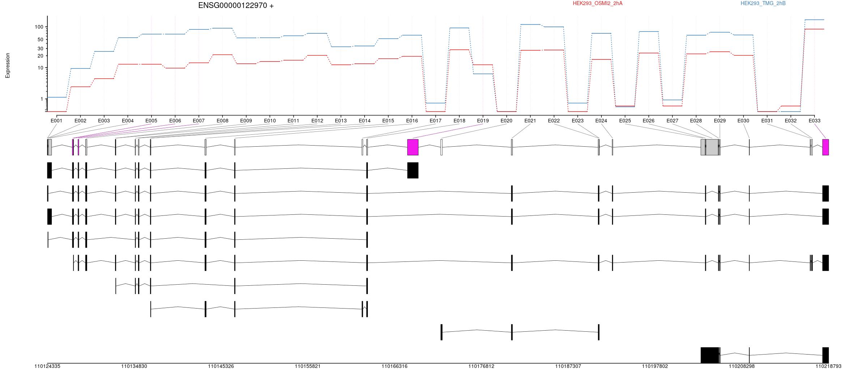Click exon label E008
Screen dimensions: 868x373
(x=222, y=121)
